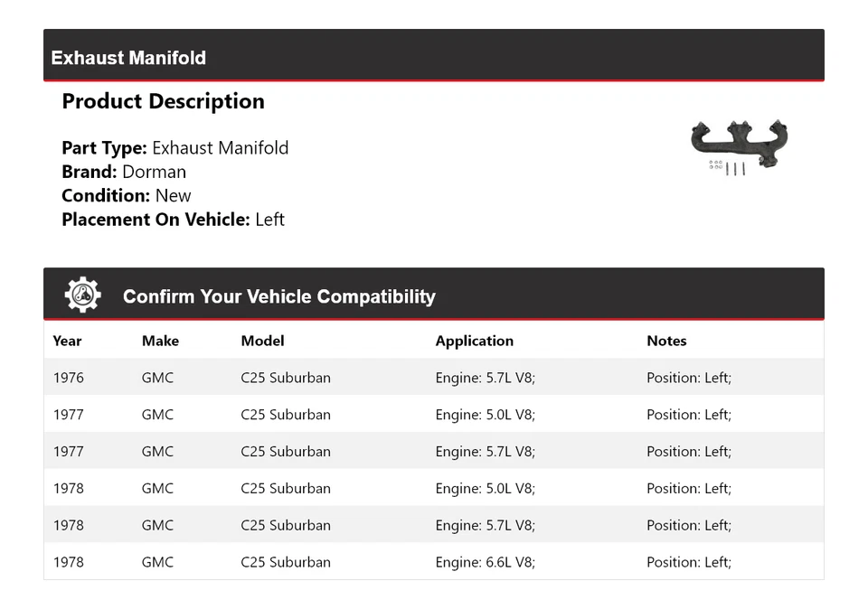Select the Year column header
Image resolution: width=868 pixels, height=609 pixels.
coord(67,341)
